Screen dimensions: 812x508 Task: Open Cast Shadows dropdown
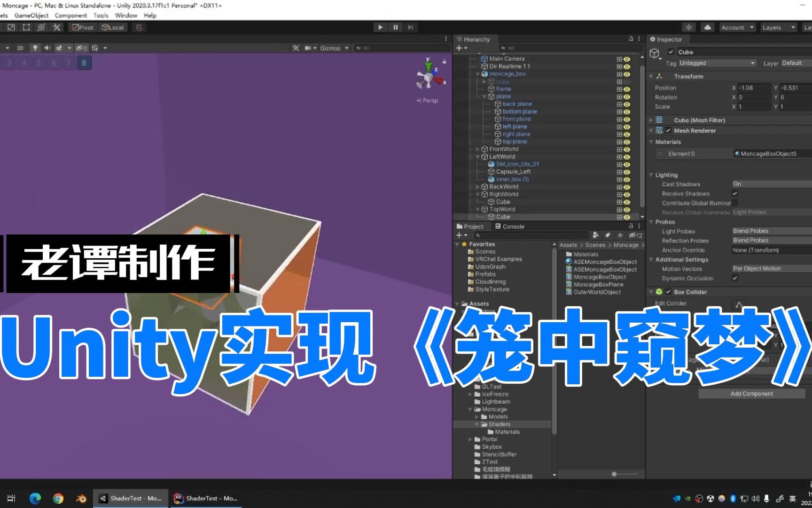pyautogui.click(x=772, y=184)
